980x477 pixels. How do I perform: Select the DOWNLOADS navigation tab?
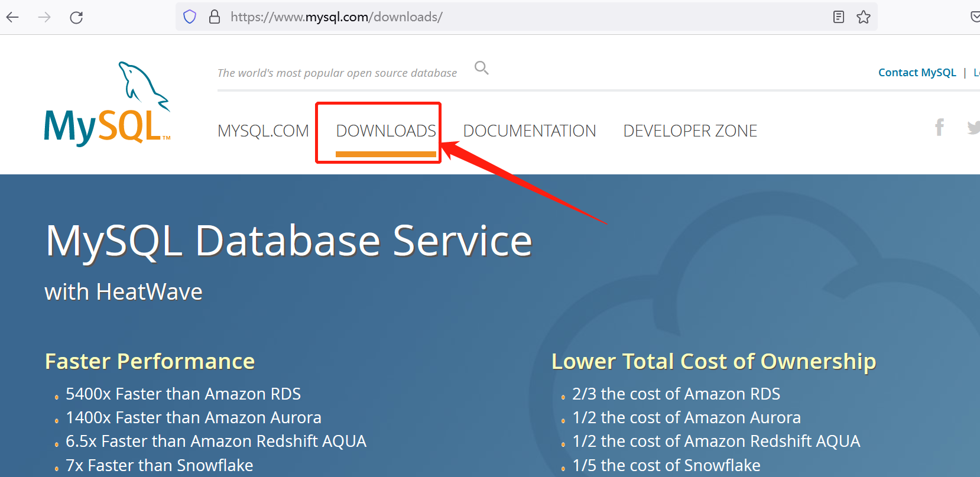click(x=386, y=131)
